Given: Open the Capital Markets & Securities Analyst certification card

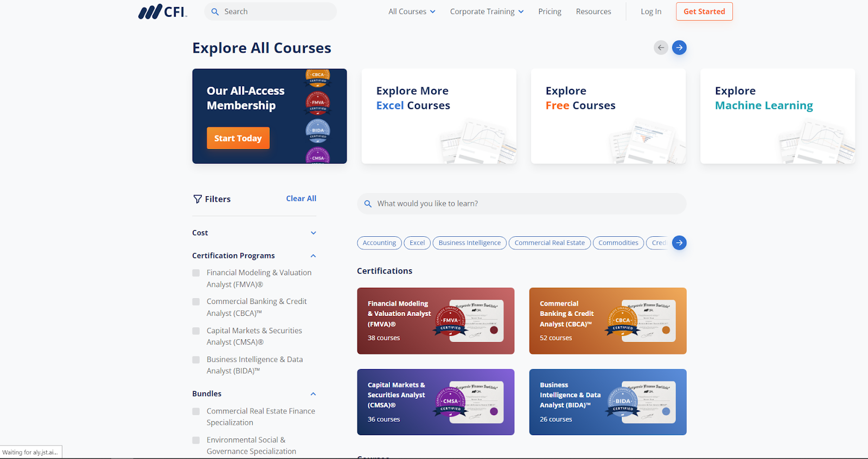Looking at the screenshot, I should (x=436, y=402).
